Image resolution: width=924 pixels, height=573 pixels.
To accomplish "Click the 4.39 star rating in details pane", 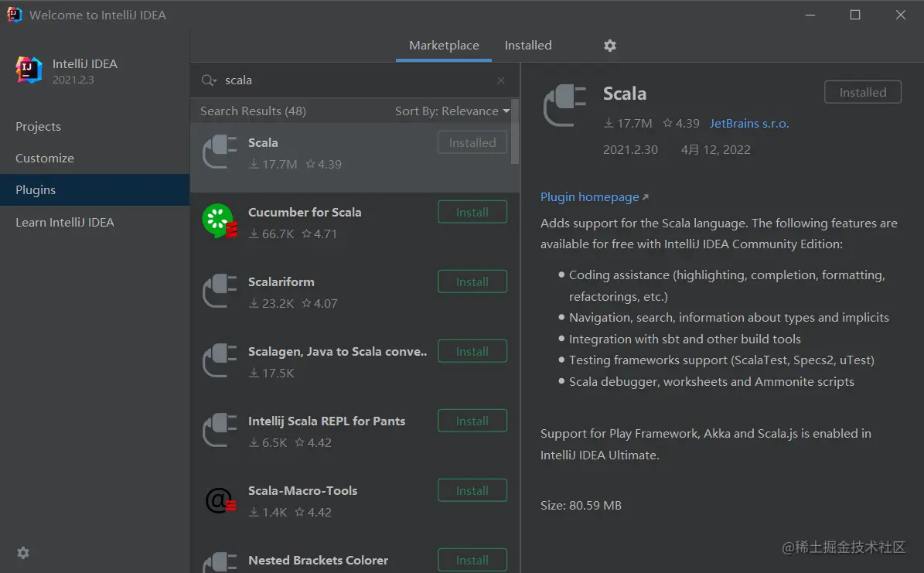I will pyautogui.click(x=680, y=123).
